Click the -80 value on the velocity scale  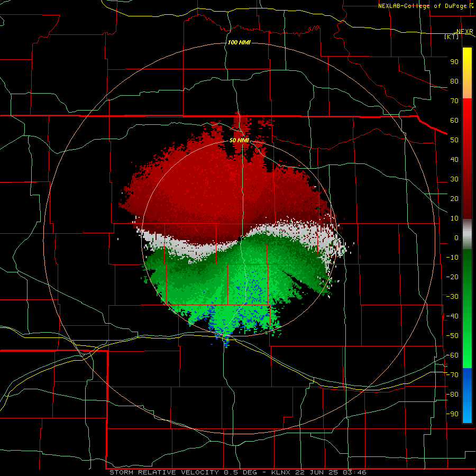coord(452,395)
